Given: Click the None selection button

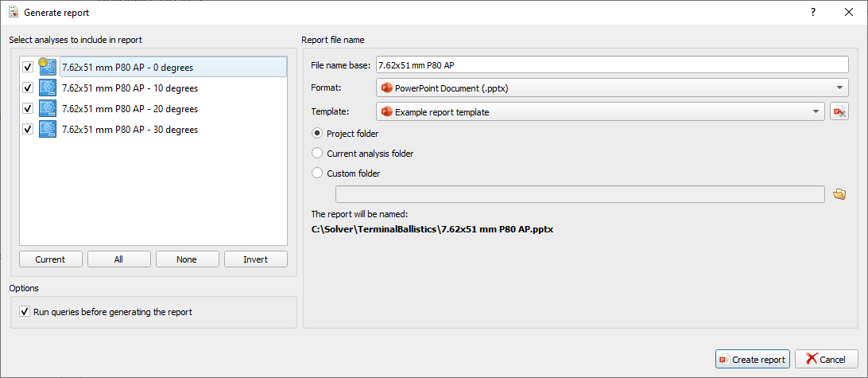Looking at the screenshot, I should click(x=187, y=259).
